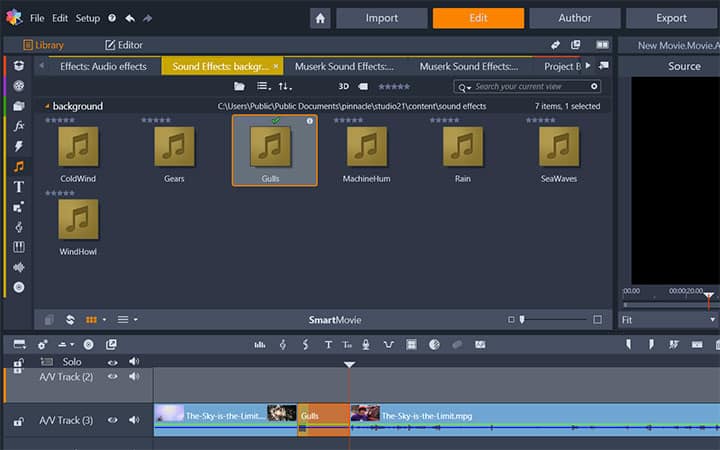This screenshot has height=450, width=720.
Task: Toggle the Solo row eye icon
Action: [112, 362]
